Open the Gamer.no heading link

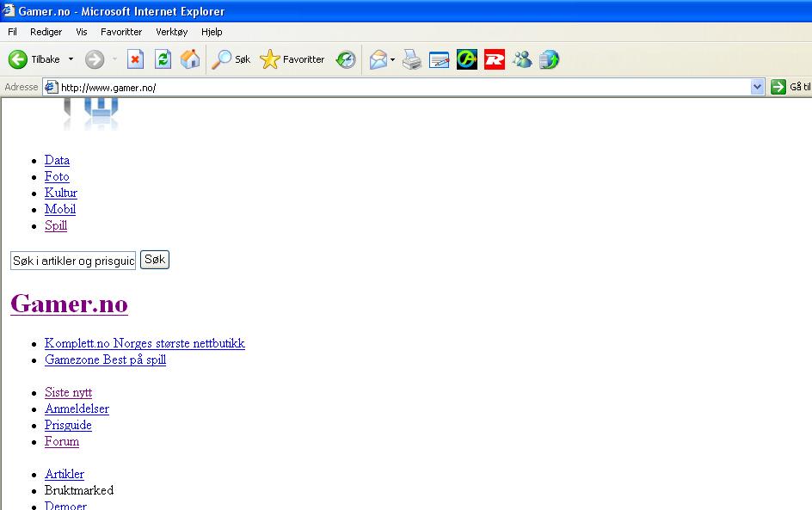tap(69, 304)
